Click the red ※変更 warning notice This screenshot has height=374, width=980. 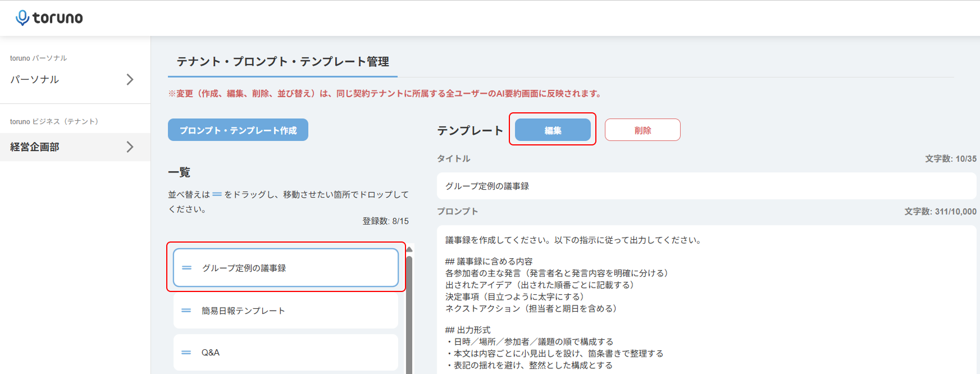pos(385,93)
